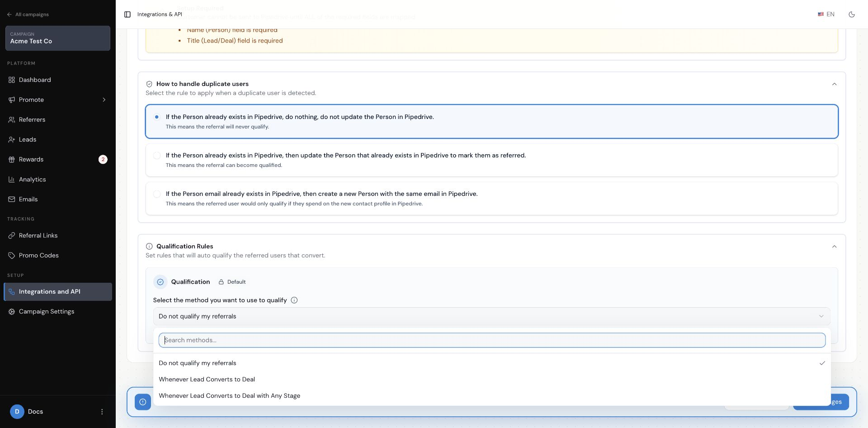868x428 pixels.
Task: Click the back arrow beside All campaigns
Action: 9,14
